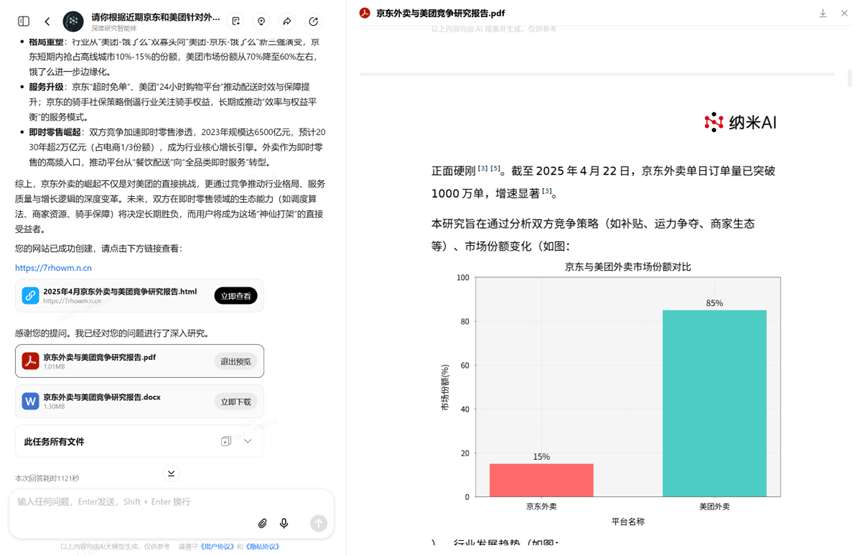Click the red 京东外卖 15% bar
Viewport: 865px width, 556px height.
tap(541, 480)
